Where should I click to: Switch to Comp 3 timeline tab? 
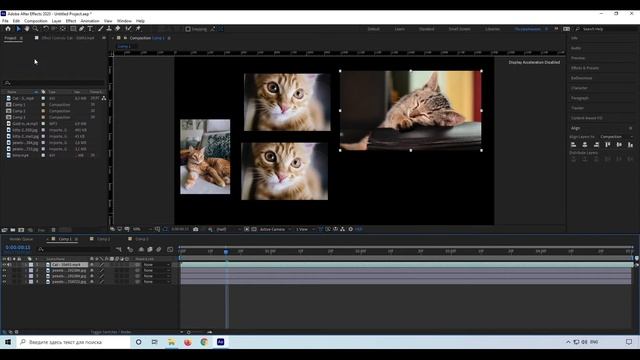[142, 239]
